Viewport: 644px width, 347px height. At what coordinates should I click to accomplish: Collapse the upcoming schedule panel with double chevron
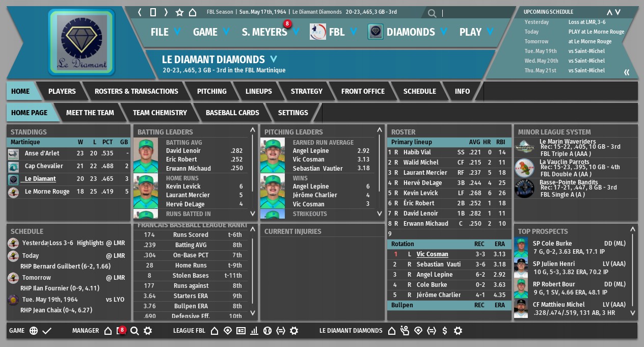tap(627, 72)
